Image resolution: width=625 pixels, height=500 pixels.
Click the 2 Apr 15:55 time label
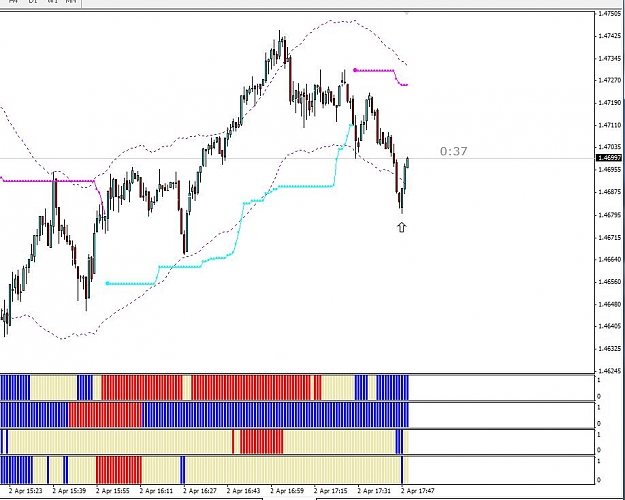click(113, 491)
